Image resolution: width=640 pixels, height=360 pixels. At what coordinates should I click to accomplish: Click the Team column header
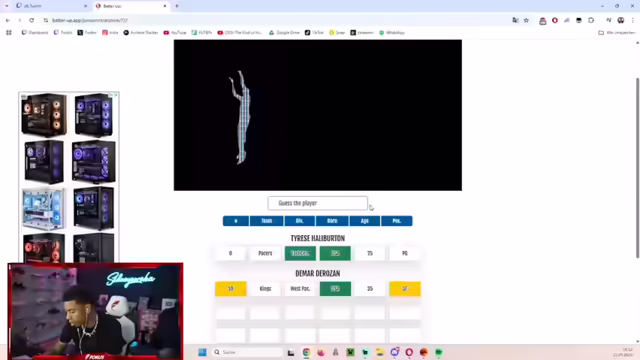point(267,221)
